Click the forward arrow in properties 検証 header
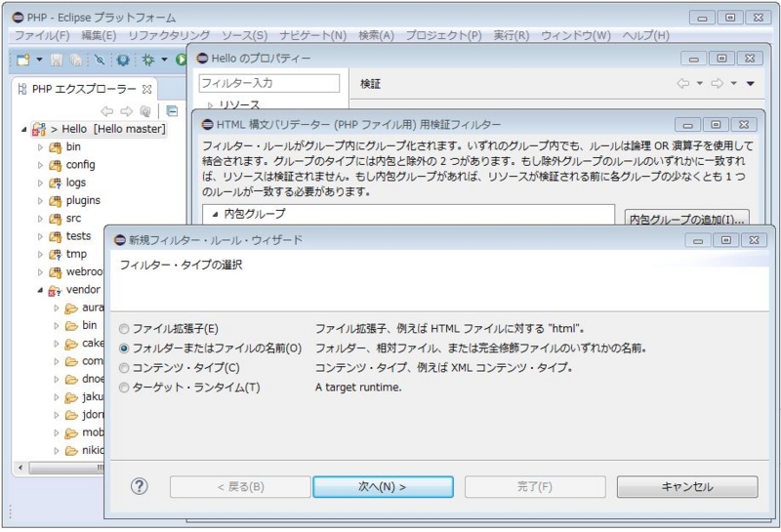781x532 pixels. 718,84
